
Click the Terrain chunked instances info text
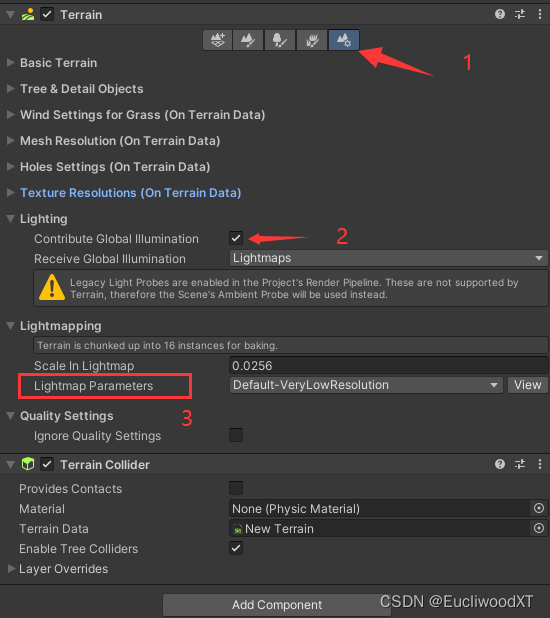[x=157, y=346]
